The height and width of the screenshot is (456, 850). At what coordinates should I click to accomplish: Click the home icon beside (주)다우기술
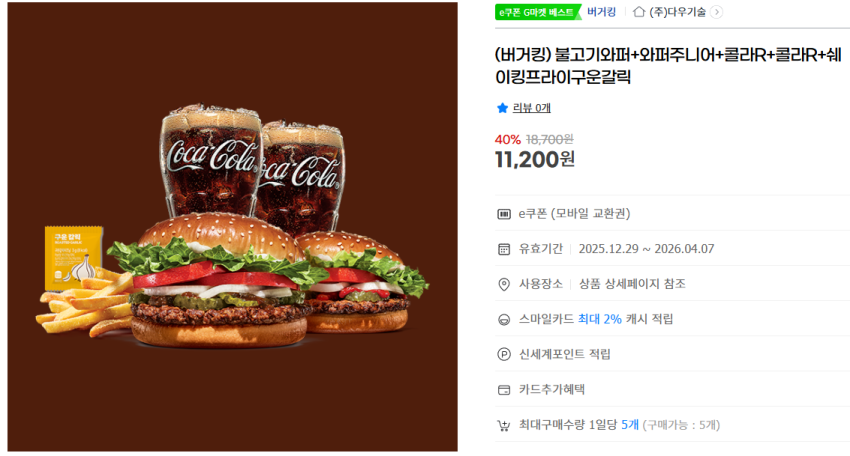pos(639,11)
